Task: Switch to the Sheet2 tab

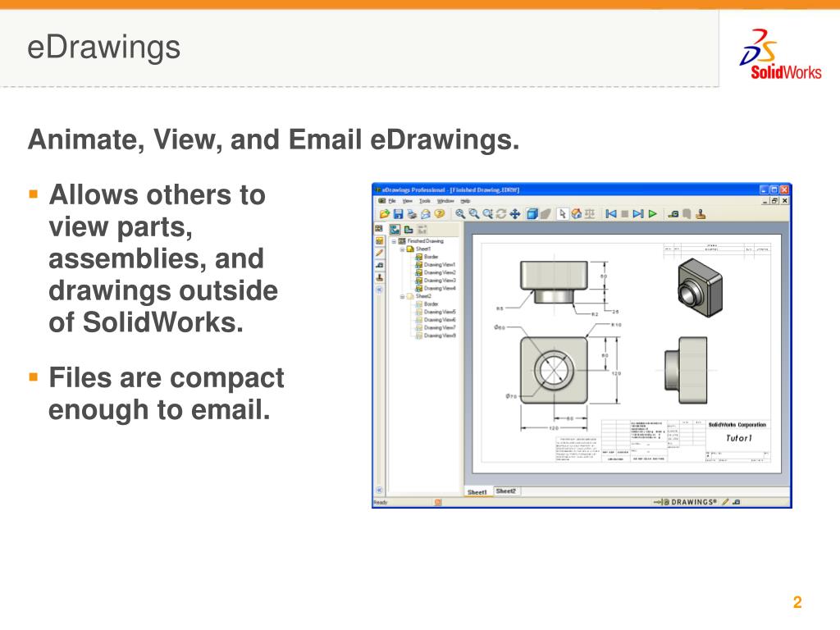Action: (505, 491)
